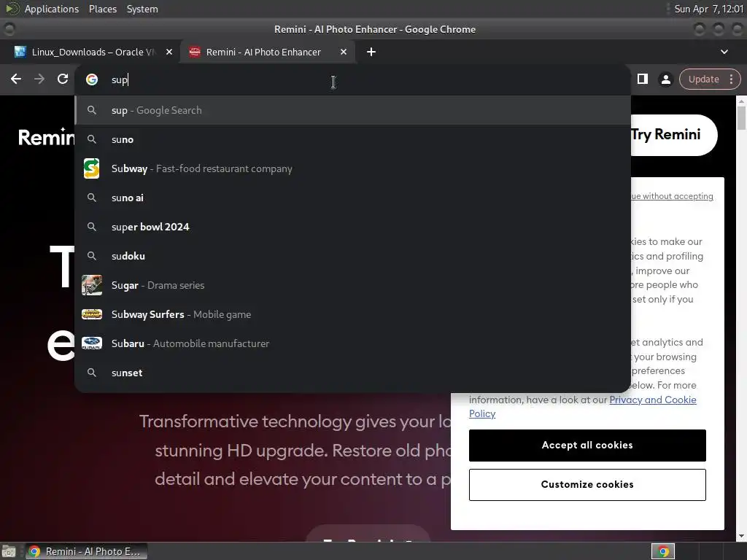Click the Try Remini button
The width and height of the screenshot is (747, 560).
coord(673,135)
